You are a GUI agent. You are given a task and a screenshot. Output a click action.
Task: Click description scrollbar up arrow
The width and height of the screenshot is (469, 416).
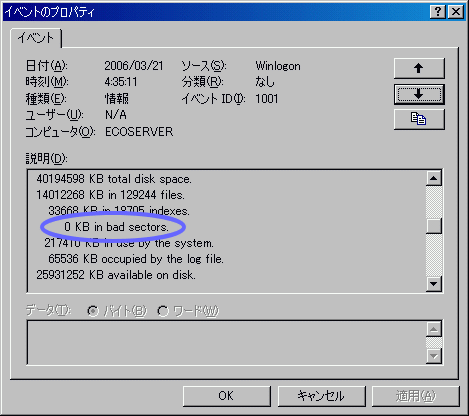434,178
